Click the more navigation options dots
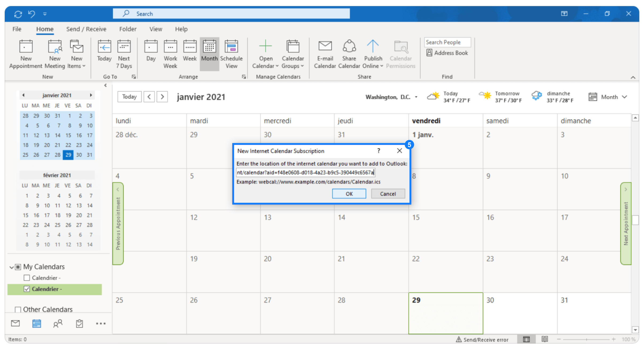This screenshot has height=349, width=644. click(101, 324)
